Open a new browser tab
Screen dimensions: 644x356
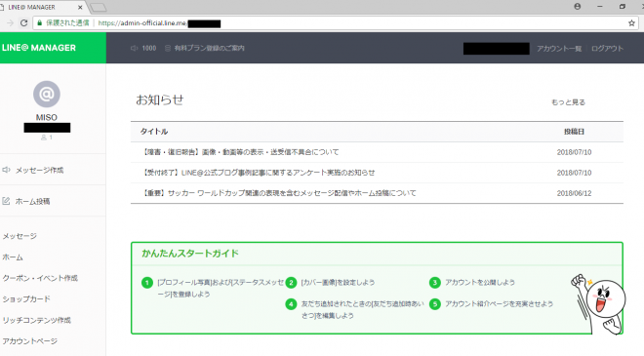coord(99,7)
